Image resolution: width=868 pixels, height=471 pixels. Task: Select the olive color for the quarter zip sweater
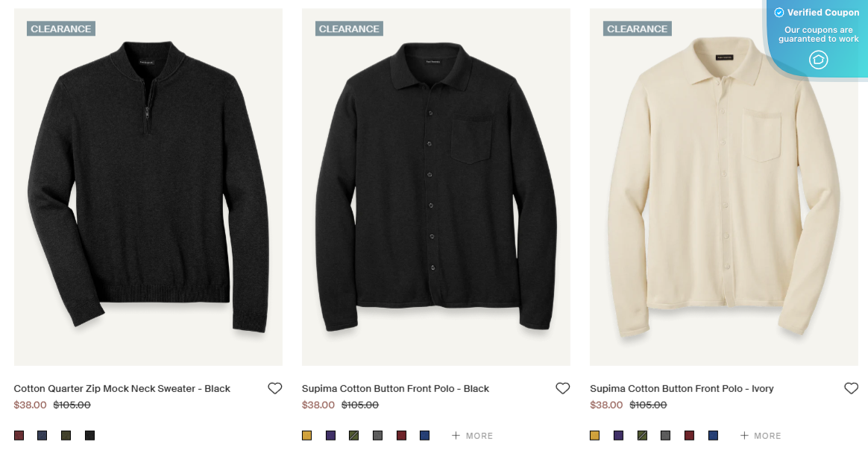coord(66,435)
